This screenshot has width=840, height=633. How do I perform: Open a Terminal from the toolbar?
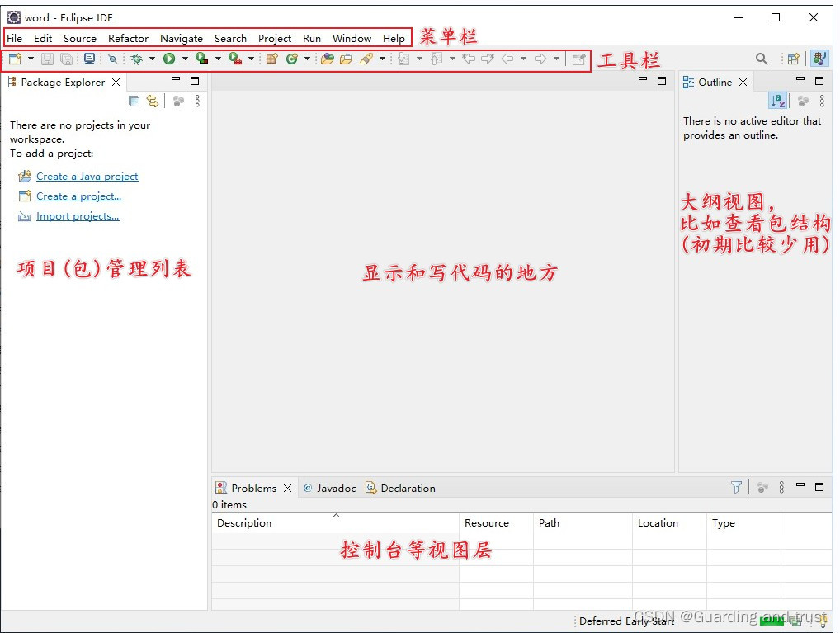(x=89, y=59)
